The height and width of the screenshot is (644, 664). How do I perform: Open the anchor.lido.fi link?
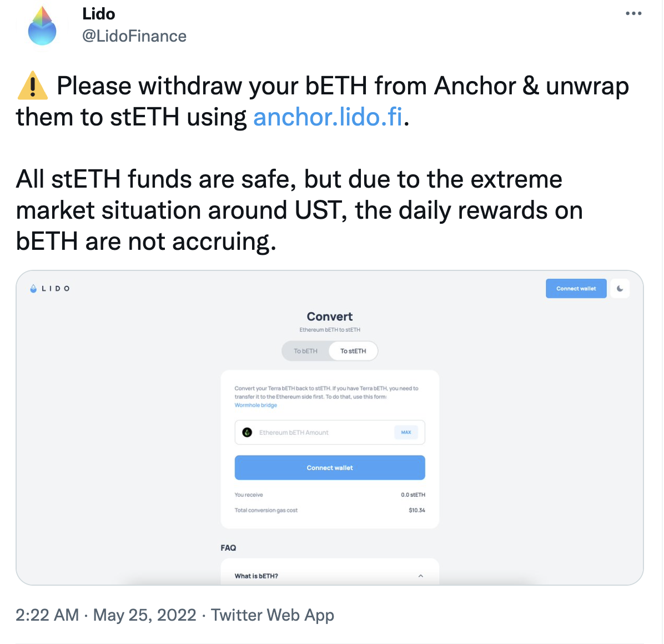click(x=328, y=117)
